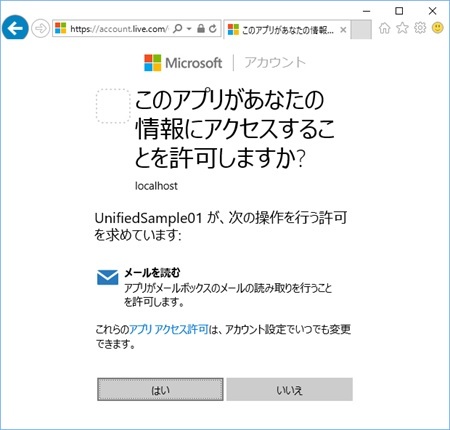450x430 pixels.
Task: Click the smiley feedback icon
Action: [438, 28]
